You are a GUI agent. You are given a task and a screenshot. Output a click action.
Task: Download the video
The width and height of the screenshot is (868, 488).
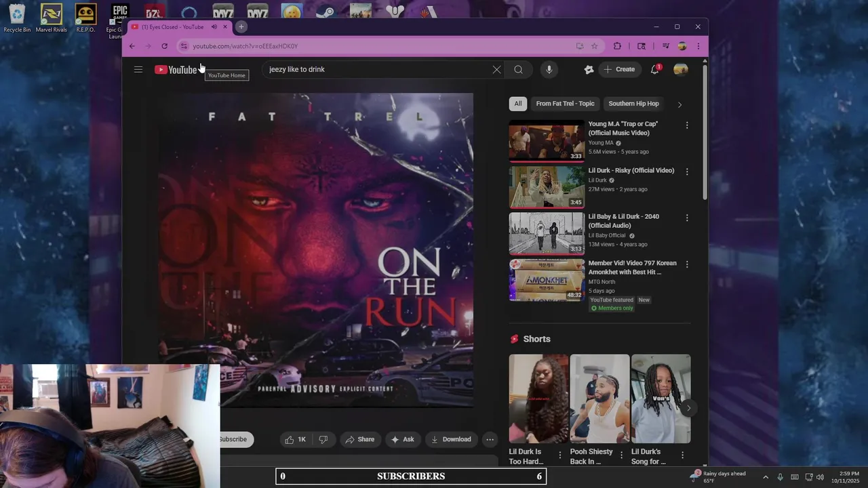tap(451, 439)
